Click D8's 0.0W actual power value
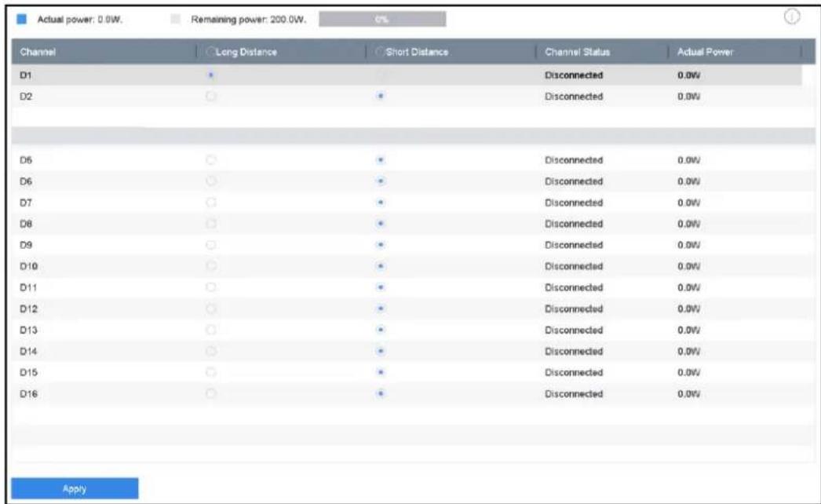Screen dimensions: 821x504 tap(688, 224)
